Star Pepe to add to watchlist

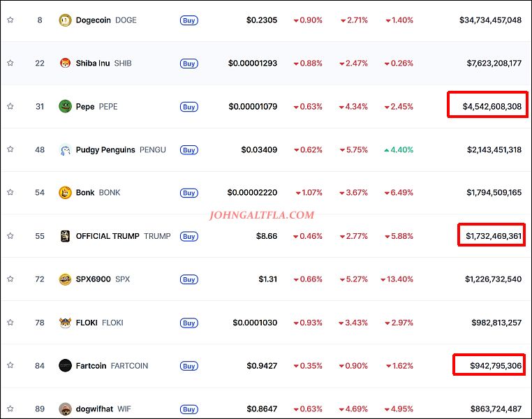tap(10, 106)
